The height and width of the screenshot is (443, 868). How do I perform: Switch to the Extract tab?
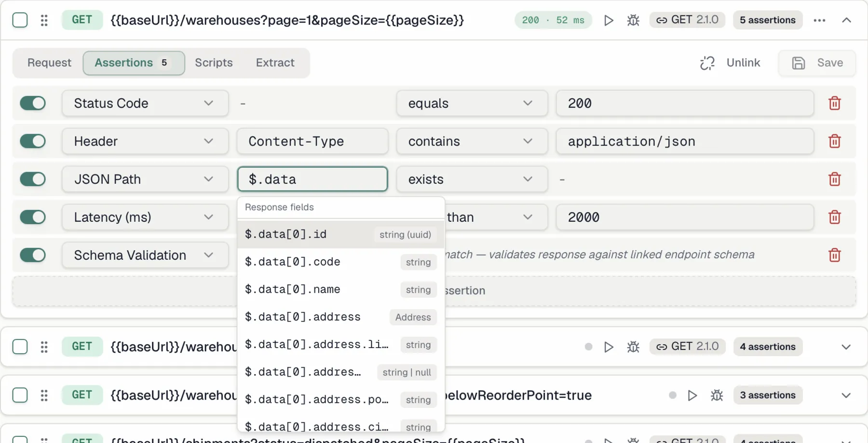275,63
